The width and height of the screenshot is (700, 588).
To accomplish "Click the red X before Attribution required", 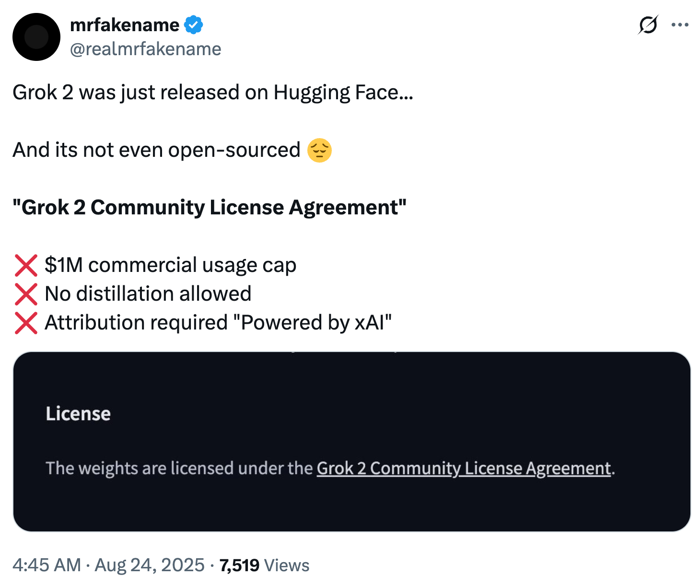I will pyautogui.click(x=26, y=323).
